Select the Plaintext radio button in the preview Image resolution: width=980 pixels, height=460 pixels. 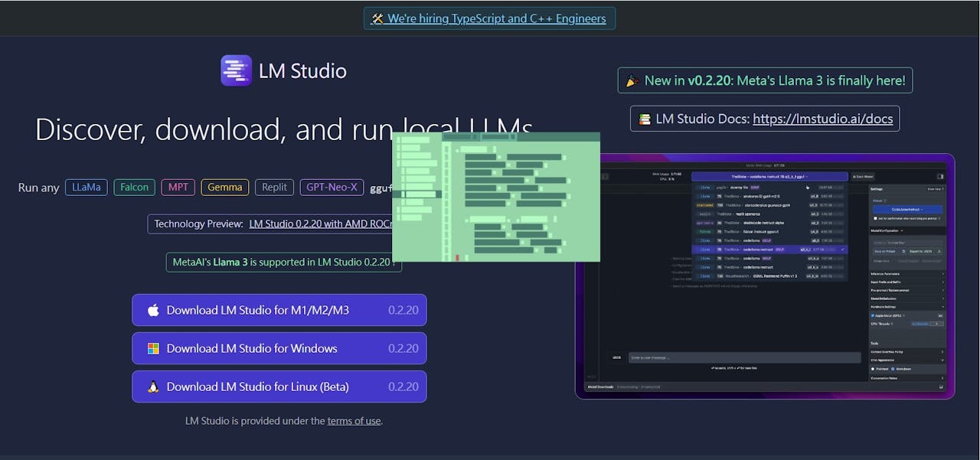click(x=874, y=369)
